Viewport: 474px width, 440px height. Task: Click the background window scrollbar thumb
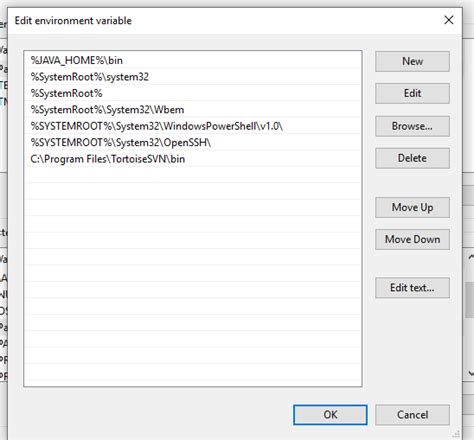click(470, 300)
